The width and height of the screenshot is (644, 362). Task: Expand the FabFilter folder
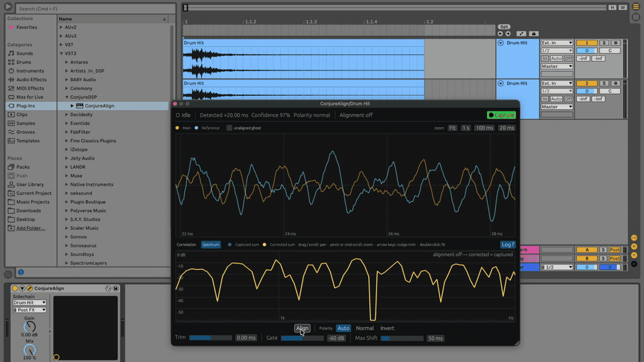coord(66,132)
